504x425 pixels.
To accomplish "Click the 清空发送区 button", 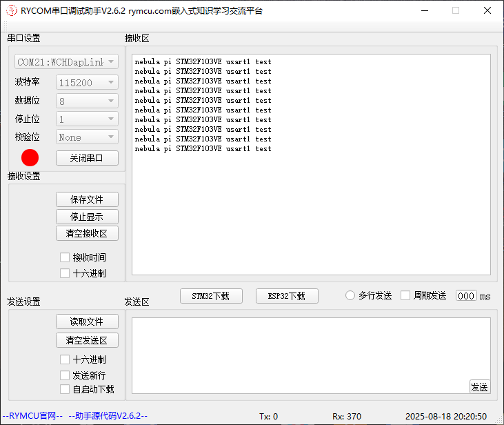I will click(87, 340).
